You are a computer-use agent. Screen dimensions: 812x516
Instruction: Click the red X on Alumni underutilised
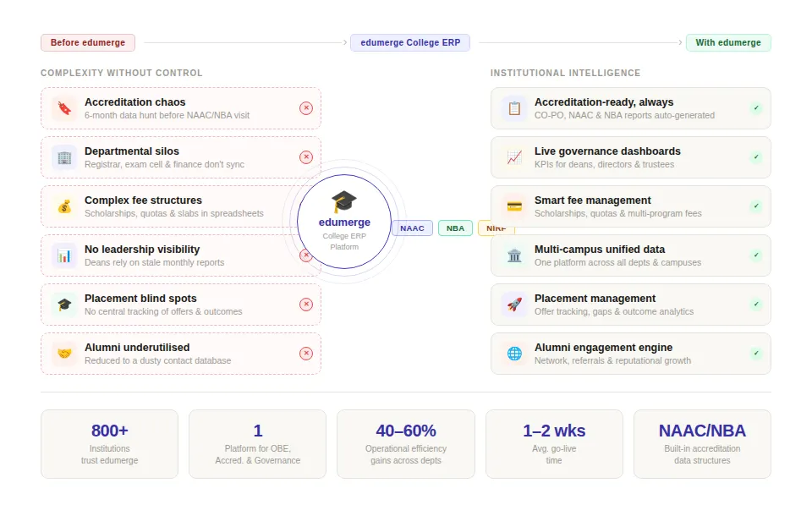tap(306, 354)
